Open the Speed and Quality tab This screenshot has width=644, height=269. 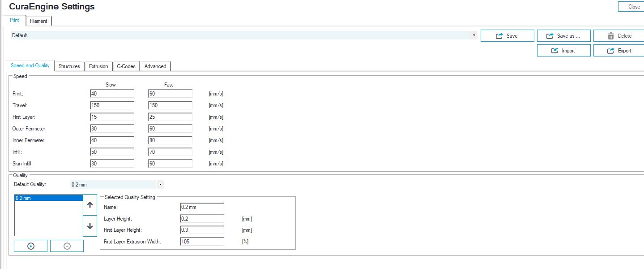tap(30, 65)
